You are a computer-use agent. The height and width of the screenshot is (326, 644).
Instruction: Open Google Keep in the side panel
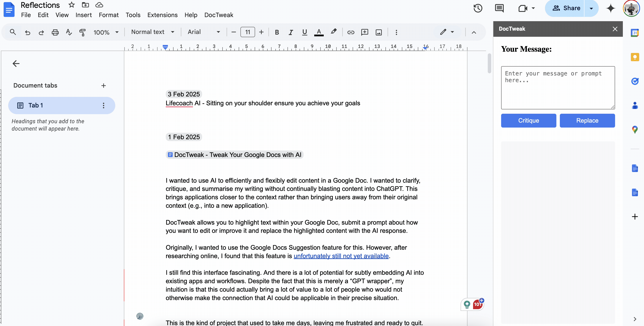pyautogui.click(x=635, y=57)
